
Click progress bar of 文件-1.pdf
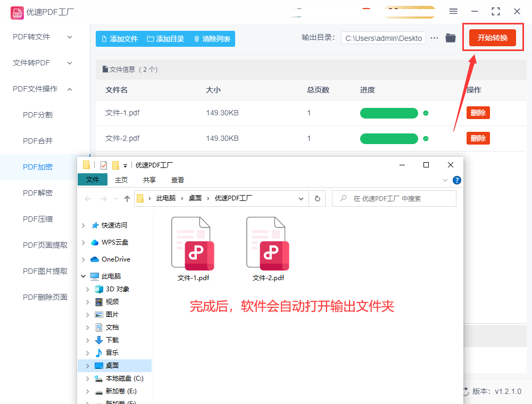point(389,113)
